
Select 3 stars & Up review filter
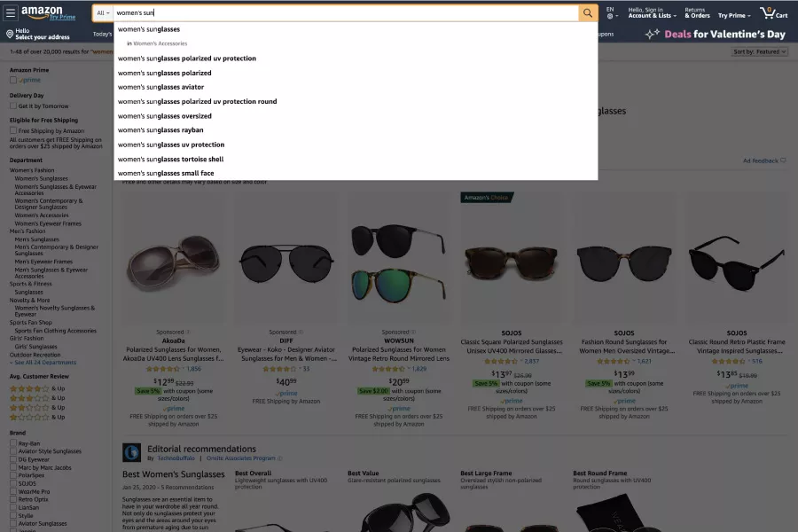37,398
